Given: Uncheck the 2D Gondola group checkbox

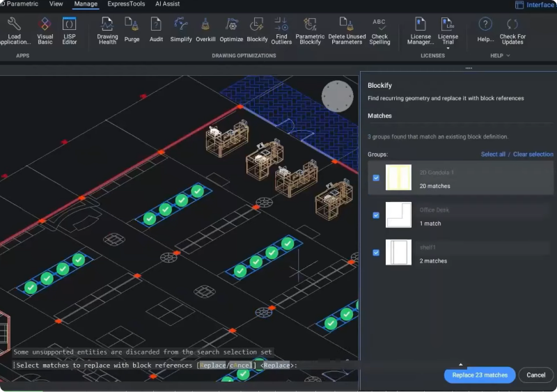Looking at the screenshot, I should [376, 178].
